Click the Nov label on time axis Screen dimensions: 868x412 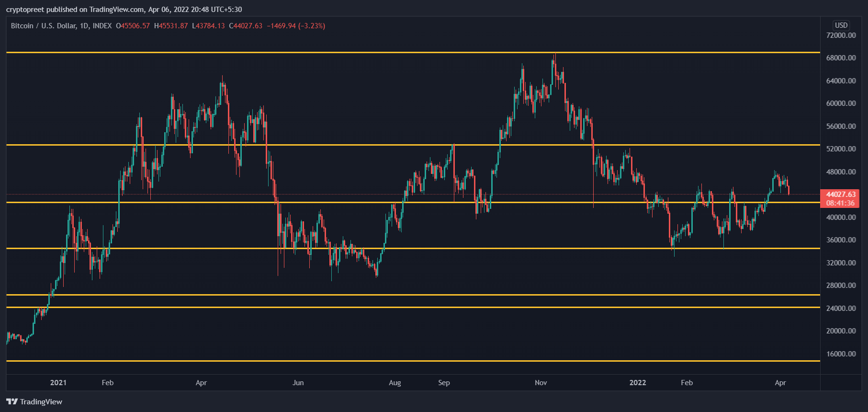point(541,383)
